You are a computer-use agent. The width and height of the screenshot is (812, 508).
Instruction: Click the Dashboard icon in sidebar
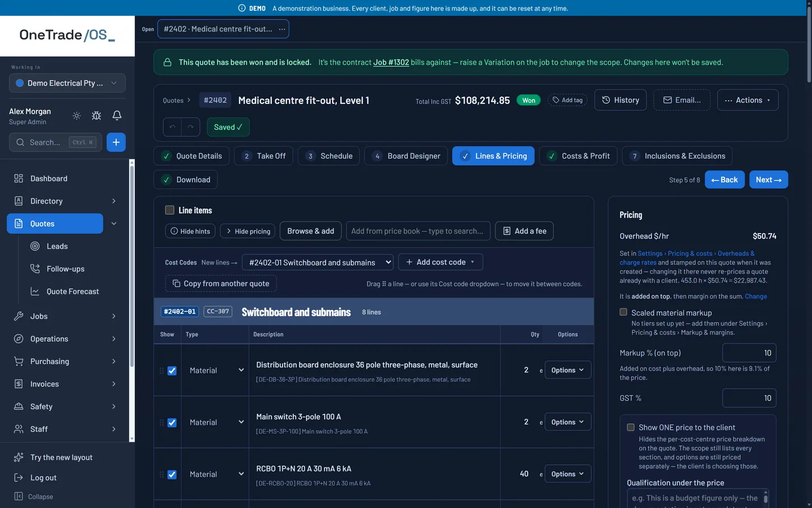tap(19, 178)
